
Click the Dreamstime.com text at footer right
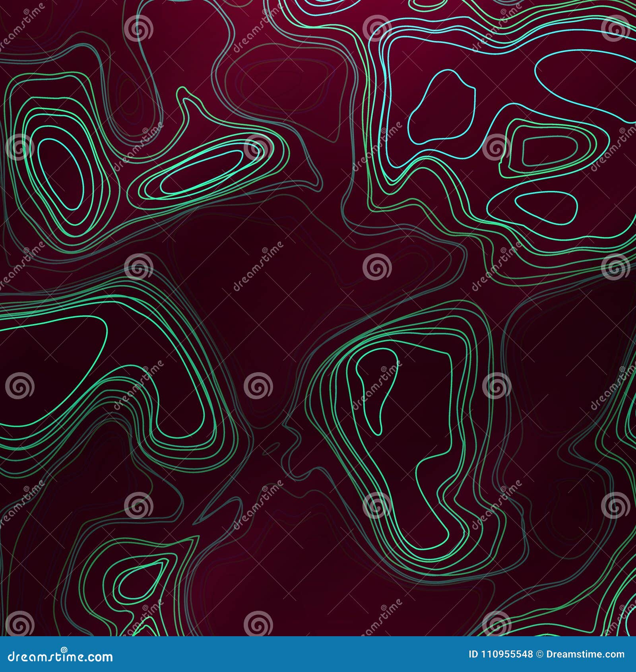(x=584, y=654)
